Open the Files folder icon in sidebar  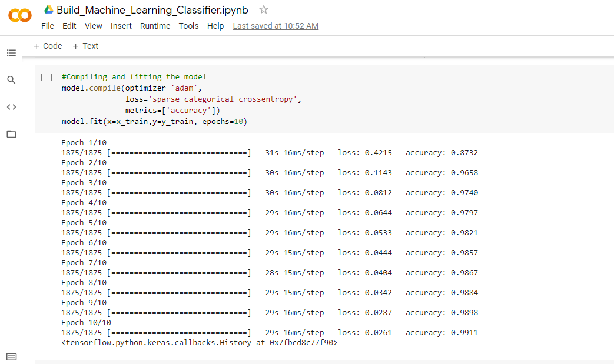pyautogui.click(x=11, y=134)
